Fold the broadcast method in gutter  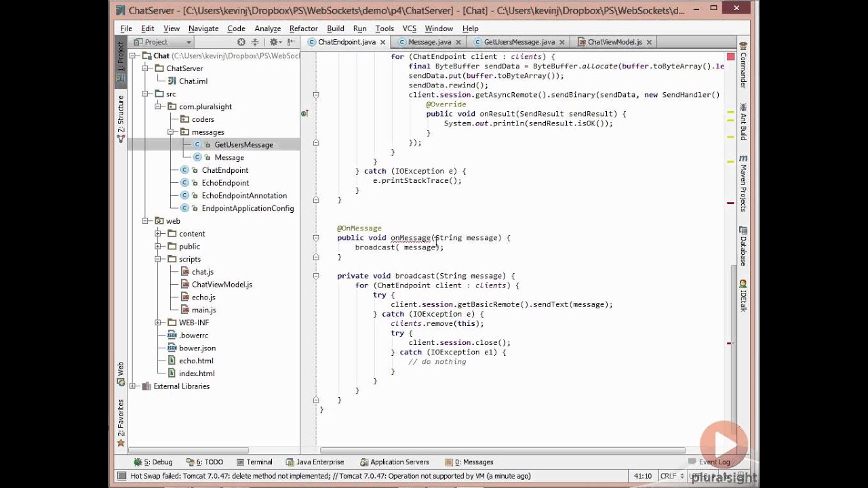[316, 276]
